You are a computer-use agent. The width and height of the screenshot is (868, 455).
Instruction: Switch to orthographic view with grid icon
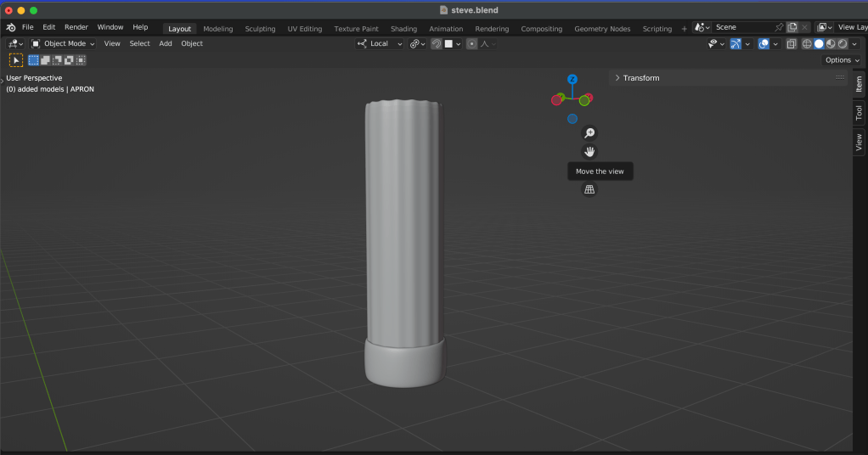[589, 189]
